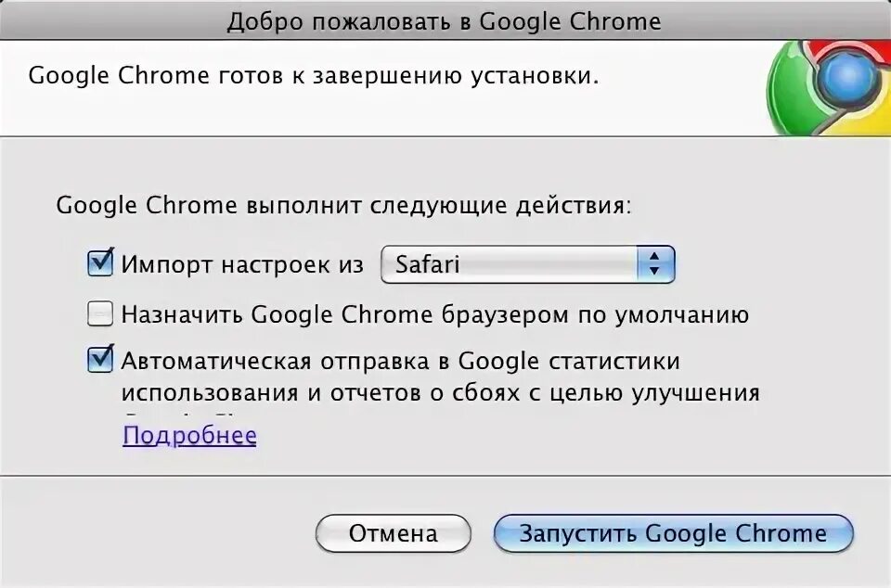The height and width of the screenshot is (588, 891).
Task: Click использования и отчетов о сбоях text line
Action: (x=440, y=392)
